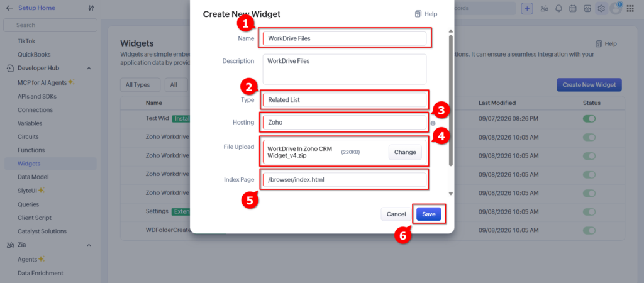Open the Type dropdown showing Related List
Image resolution: width=644 pixels, height=283 pixels.
pos(345,100)
